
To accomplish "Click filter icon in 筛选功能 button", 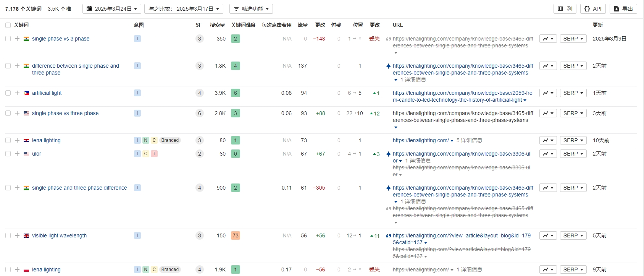I will [236, 9].
